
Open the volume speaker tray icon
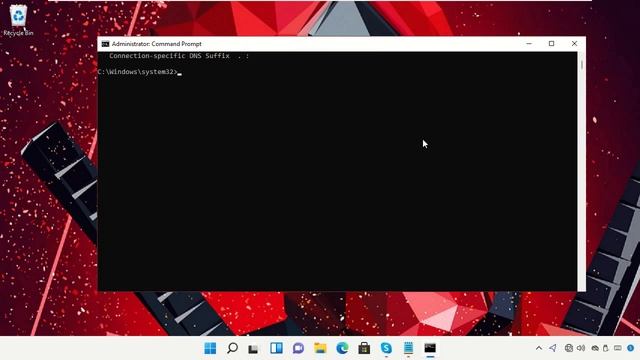pyautogui.click(x=581, y=348)
